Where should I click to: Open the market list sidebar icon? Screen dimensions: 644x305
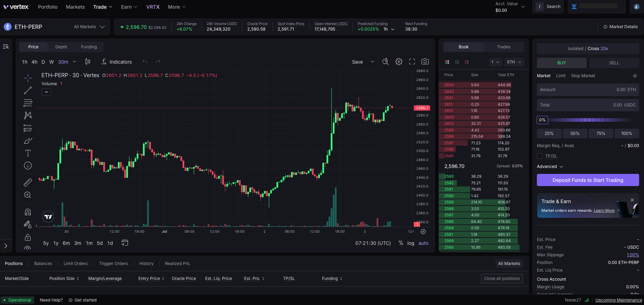[x=6, y=47]
